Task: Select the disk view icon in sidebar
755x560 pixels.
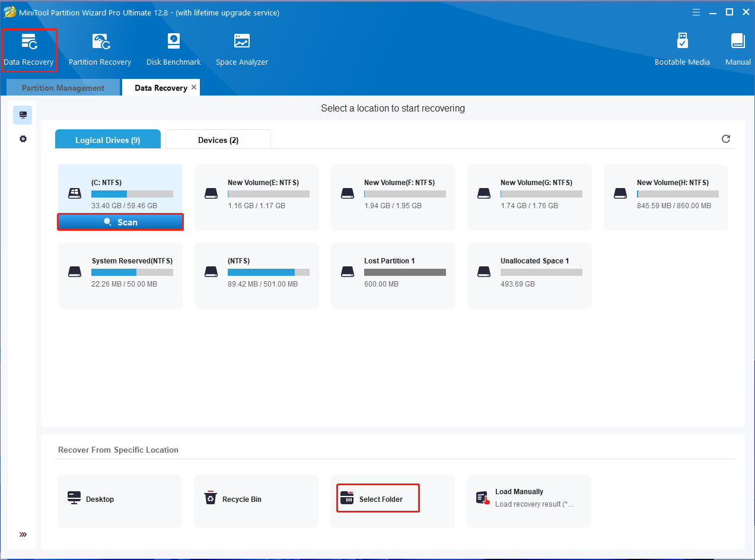Action: pyautogui.click(x=23, y=114)
